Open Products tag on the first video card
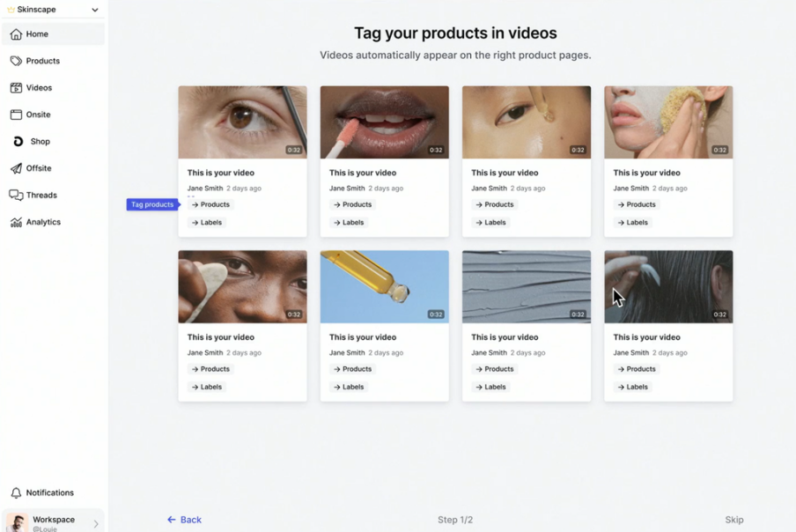The image size is (796, 532). pos(210,203)
